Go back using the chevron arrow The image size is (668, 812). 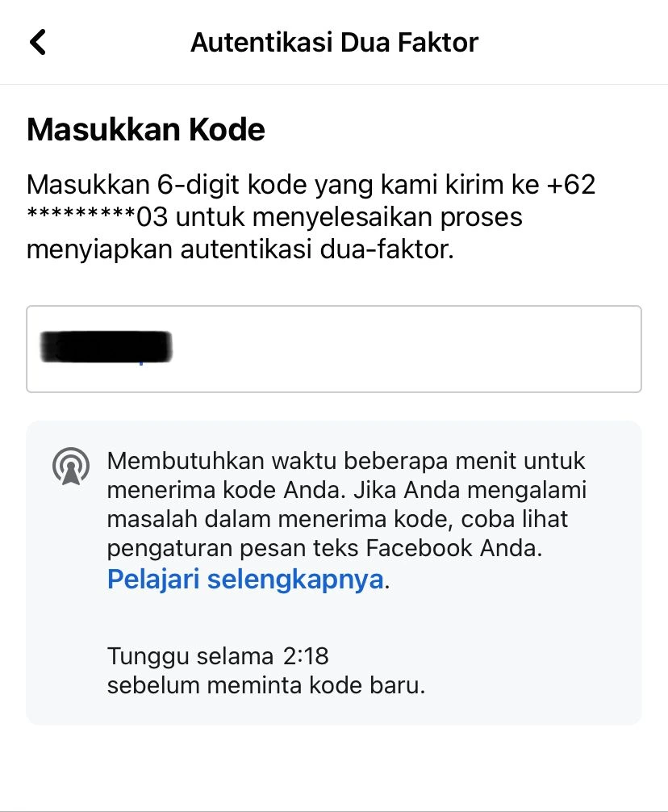38,42
